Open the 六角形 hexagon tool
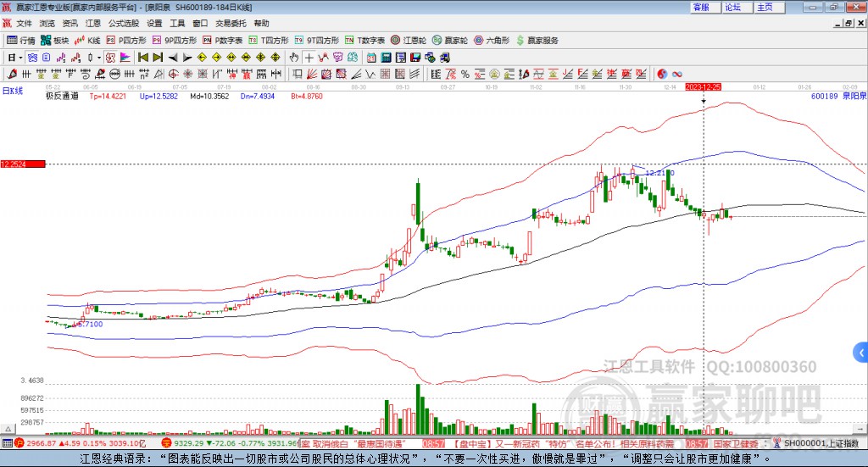This screenshot has width=868, height=467. pos(492,41)
